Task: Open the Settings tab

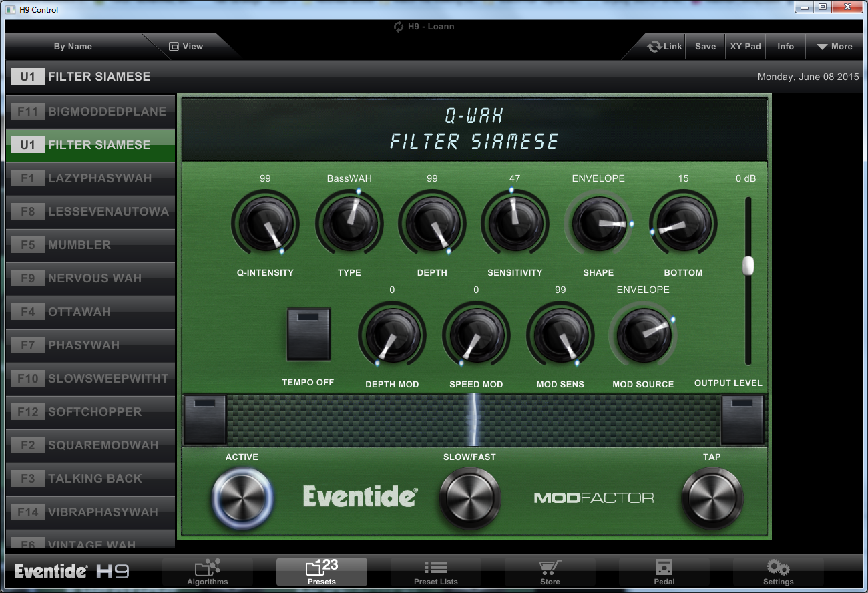Action: coord(779,572)
